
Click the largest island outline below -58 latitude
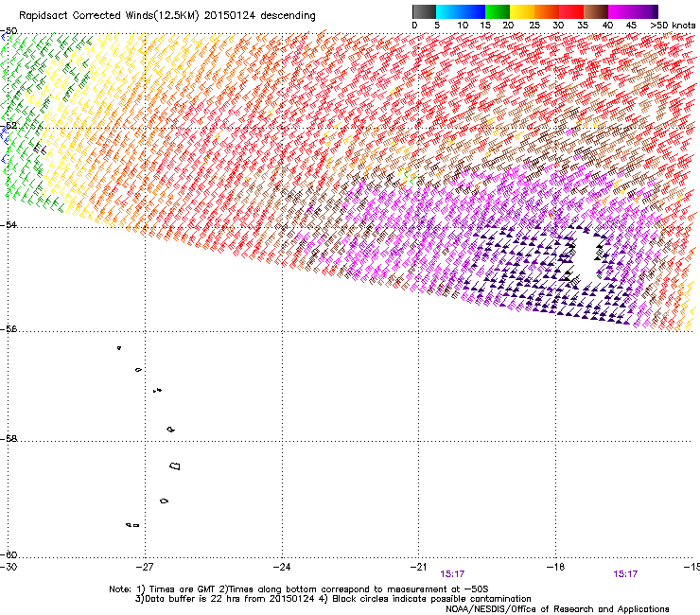175,466
